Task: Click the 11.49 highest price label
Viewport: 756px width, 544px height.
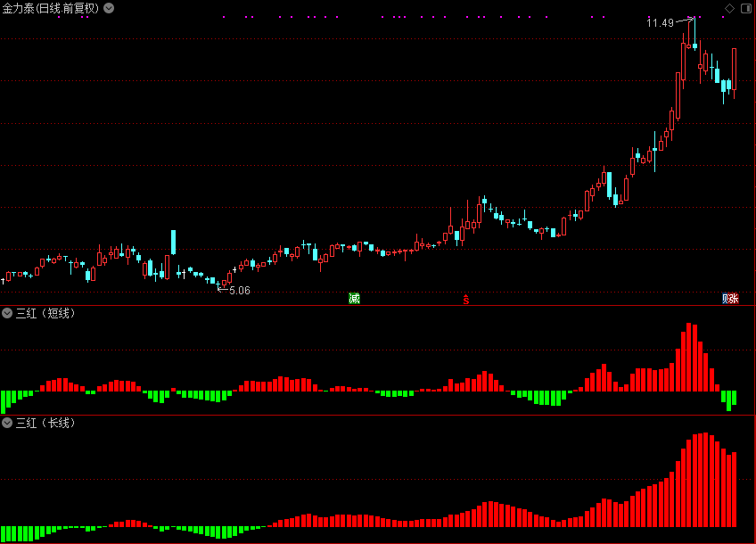Action: pos(660,23)
